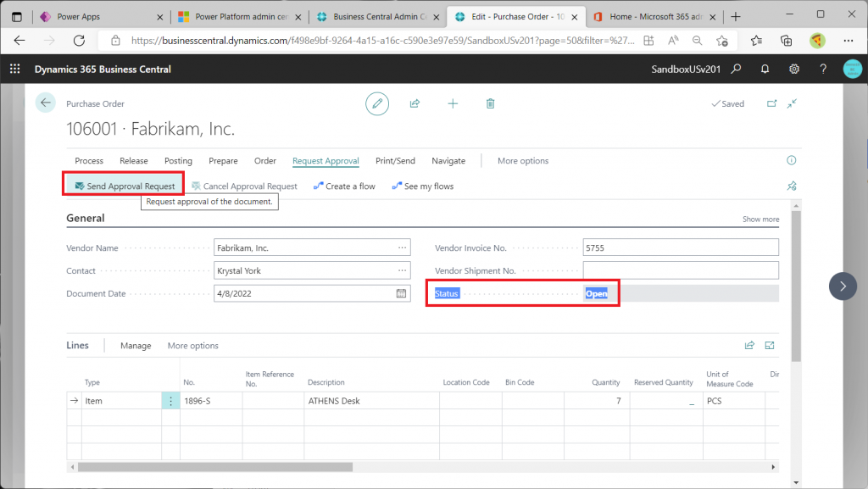Open the Order menu
Screen dimensions: 868x489
[265, 161]
